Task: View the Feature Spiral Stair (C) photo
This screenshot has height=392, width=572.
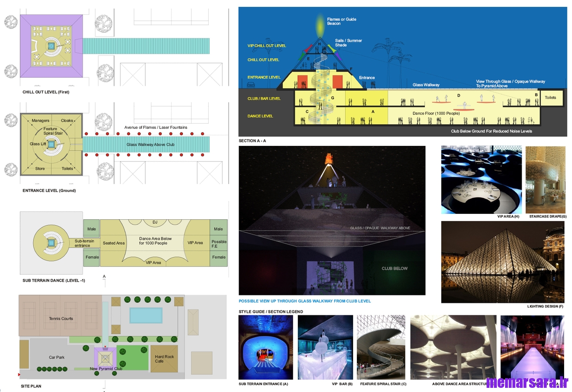Action: pos(381,347)
